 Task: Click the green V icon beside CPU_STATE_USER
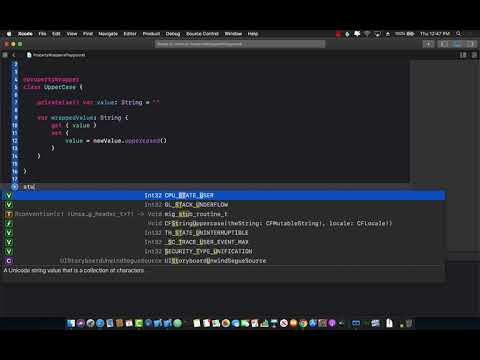point(9,196)
